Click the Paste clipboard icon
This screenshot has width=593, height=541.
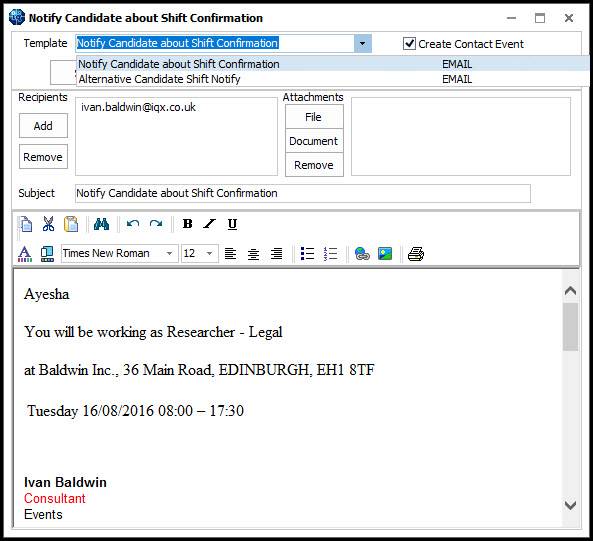click(x=71, y=224)
